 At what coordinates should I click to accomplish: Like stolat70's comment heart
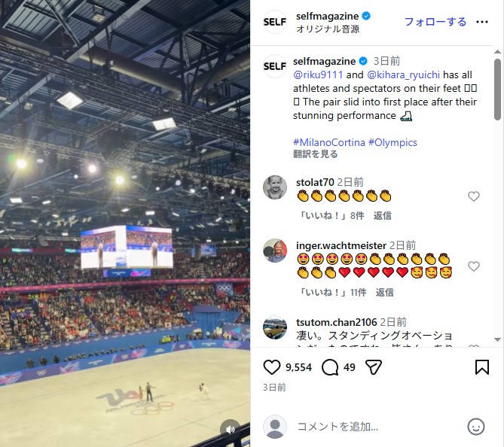tap(473, 196)
